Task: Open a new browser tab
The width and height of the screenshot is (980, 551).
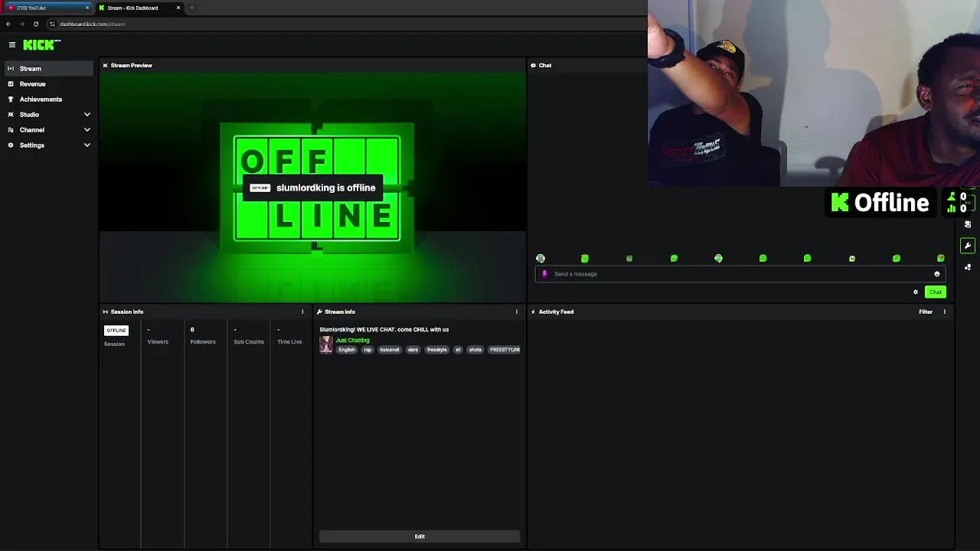Action: [x=192, y=8]
